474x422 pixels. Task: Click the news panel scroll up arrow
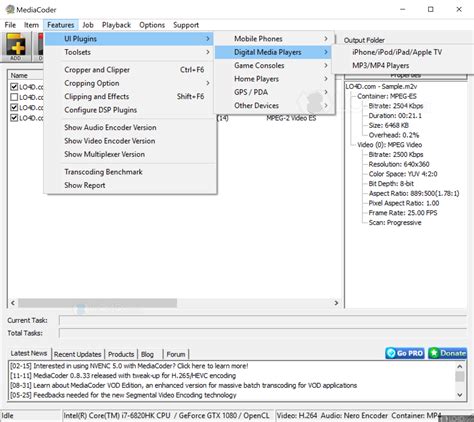[x=460, y=366]
